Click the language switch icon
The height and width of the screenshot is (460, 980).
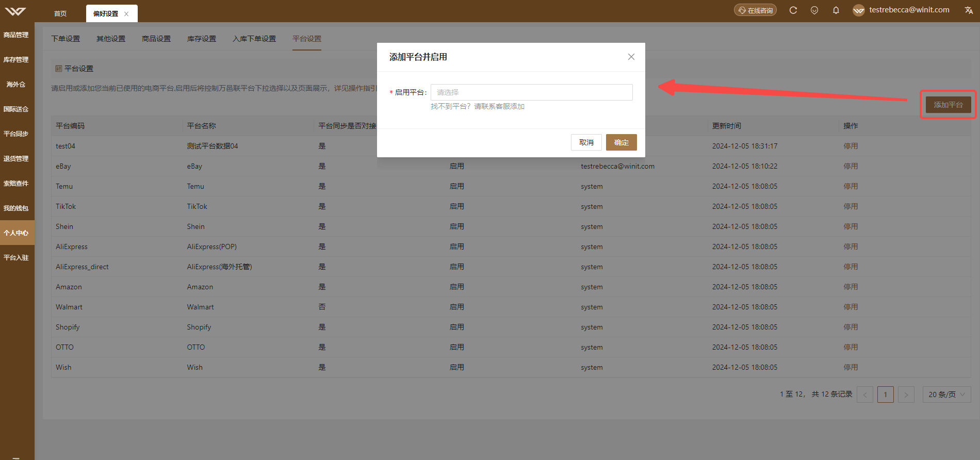point(969,10)
